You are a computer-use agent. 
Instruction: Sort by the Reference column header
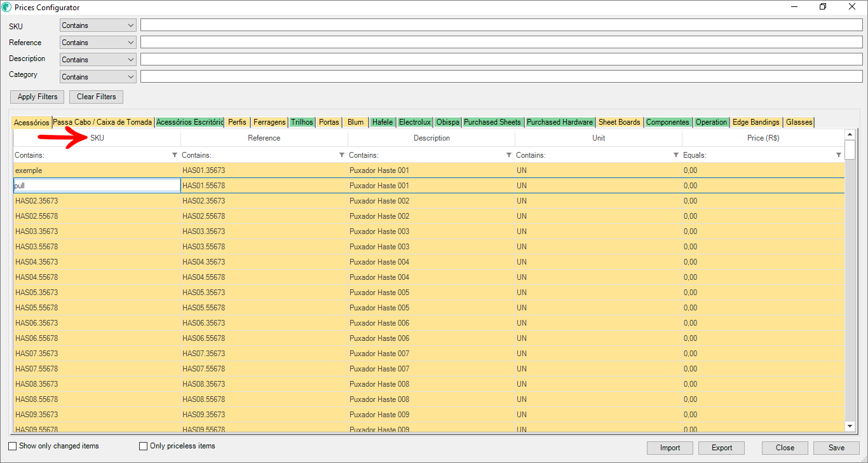click(x=264, y=138)
